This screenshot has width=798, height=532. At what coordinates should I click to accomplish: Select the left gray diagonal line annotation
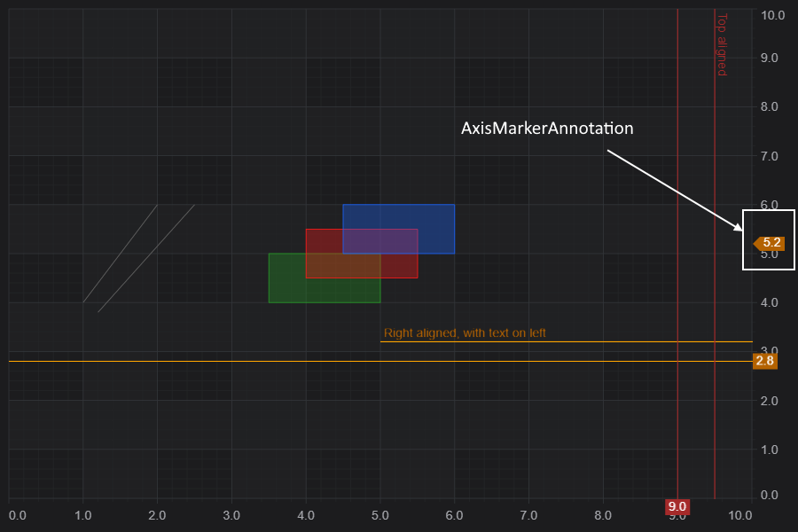pyautogui.click(x=120, y=254)
